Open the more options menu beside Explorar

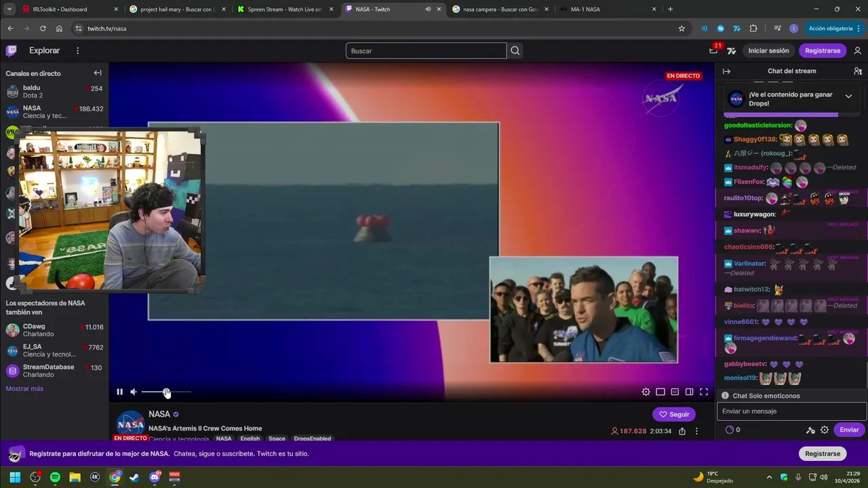[77, 51]
